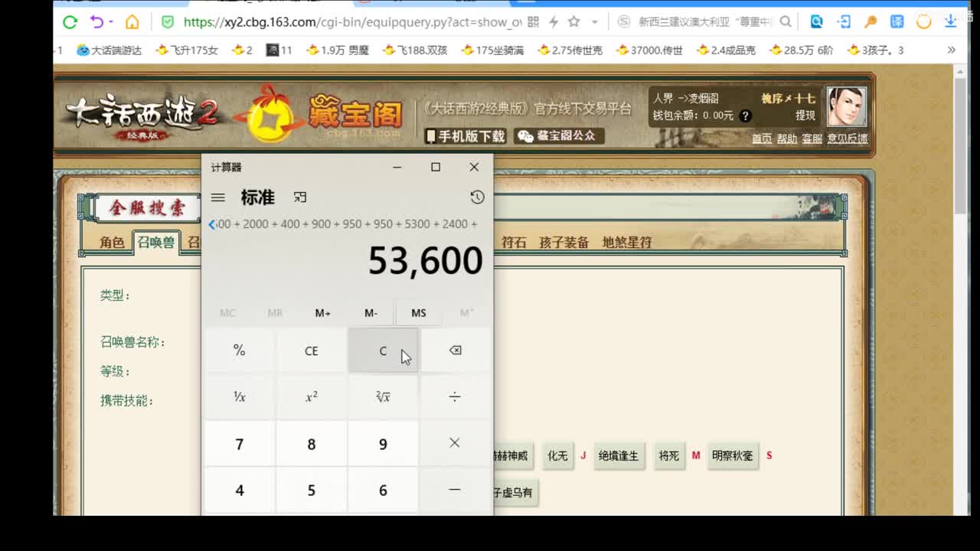The width and height of the screenshot is (980, 551).
Task: Bookmark page with the star icon
Action: (574, 21)
